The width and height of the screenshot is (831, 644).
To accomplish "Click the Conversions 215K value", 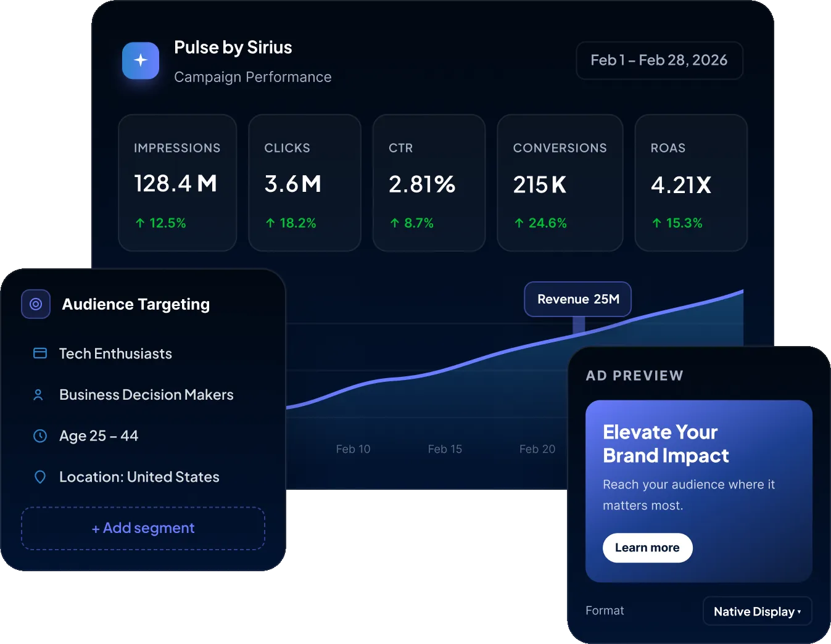I will [x=540, y=184].
